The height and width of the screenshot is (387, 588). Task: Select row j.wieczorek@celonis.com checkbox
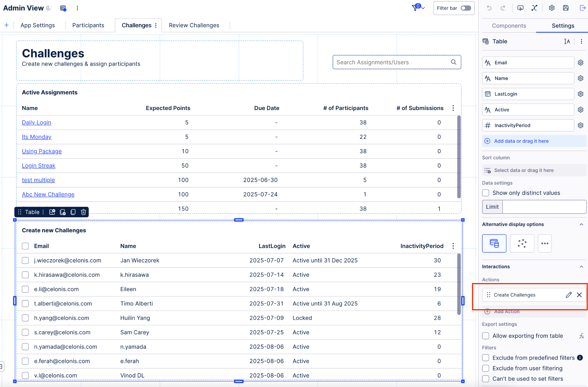(25, 260)
